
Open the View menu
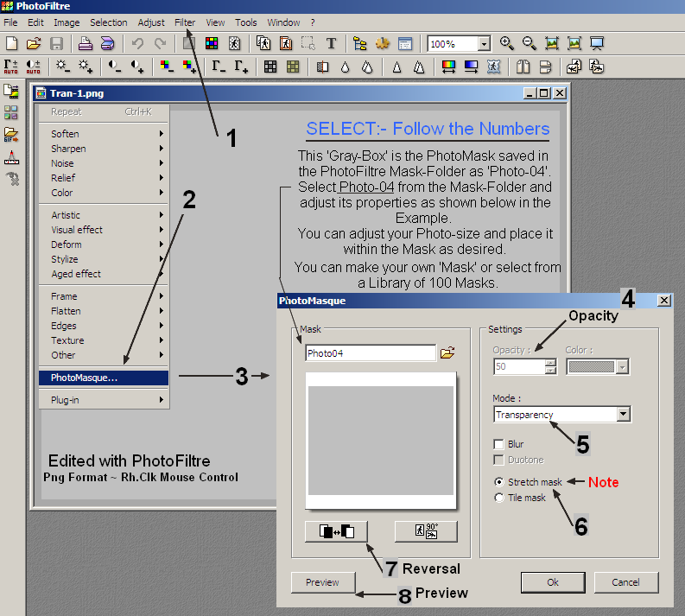(215, 22)
